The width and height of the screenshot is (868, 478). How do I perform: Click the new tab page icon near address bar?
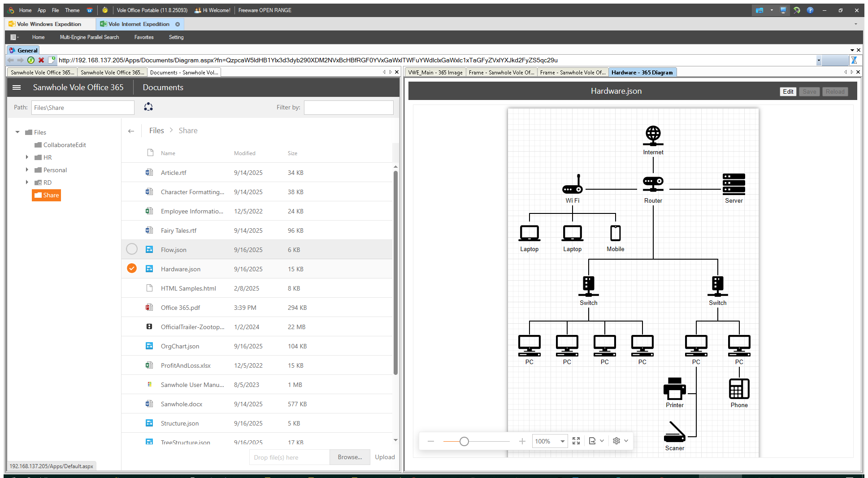click(x=52, y=60)
